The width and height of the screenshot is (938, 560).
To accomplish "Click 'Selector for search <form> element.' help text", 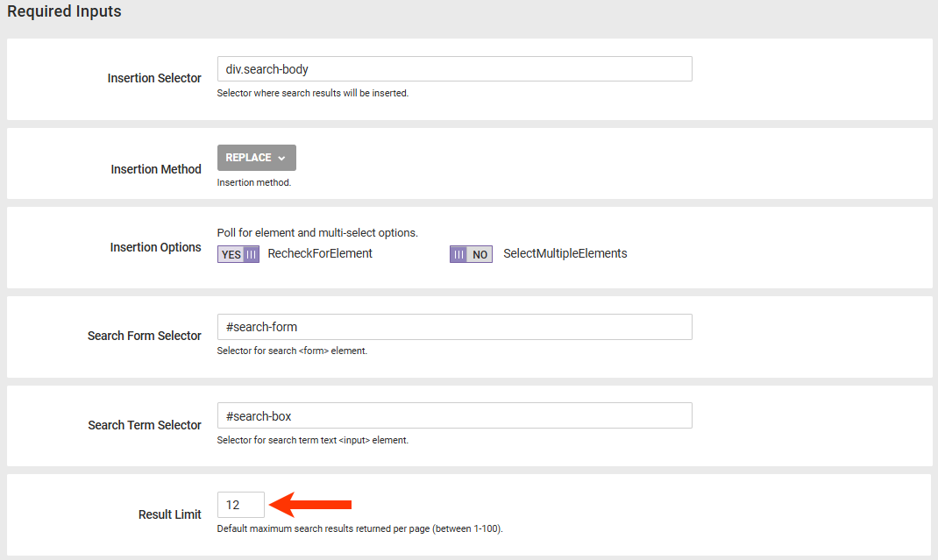I will tap(292, 351).
